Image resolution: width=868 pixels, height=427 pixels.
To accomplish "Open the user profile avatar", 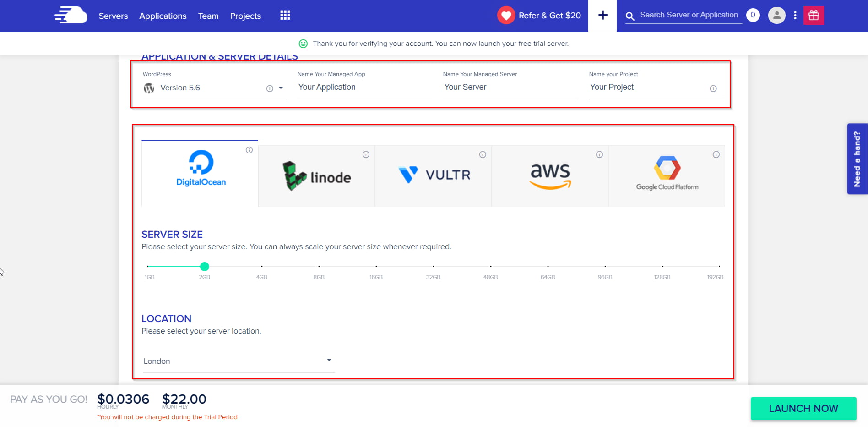I will (776, 15).
